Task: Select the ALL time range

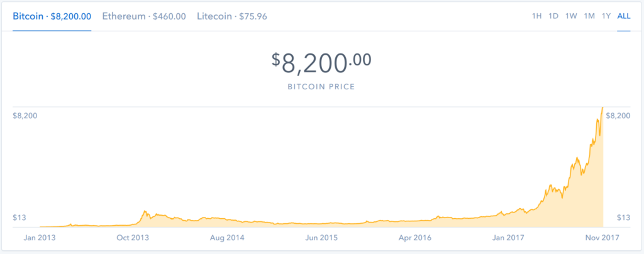Action: click(623, 16)
